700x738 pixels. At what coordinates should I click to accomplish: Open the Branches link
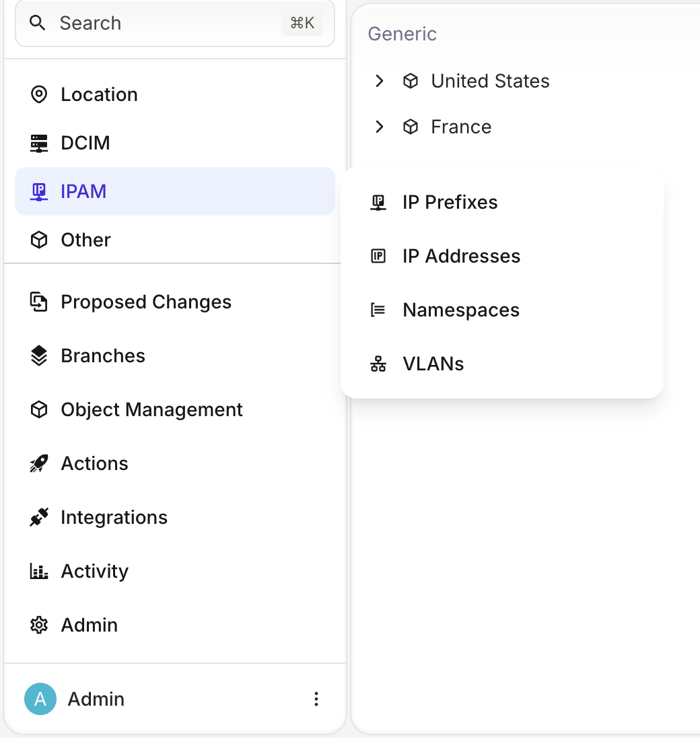click(x=103, y=356)
